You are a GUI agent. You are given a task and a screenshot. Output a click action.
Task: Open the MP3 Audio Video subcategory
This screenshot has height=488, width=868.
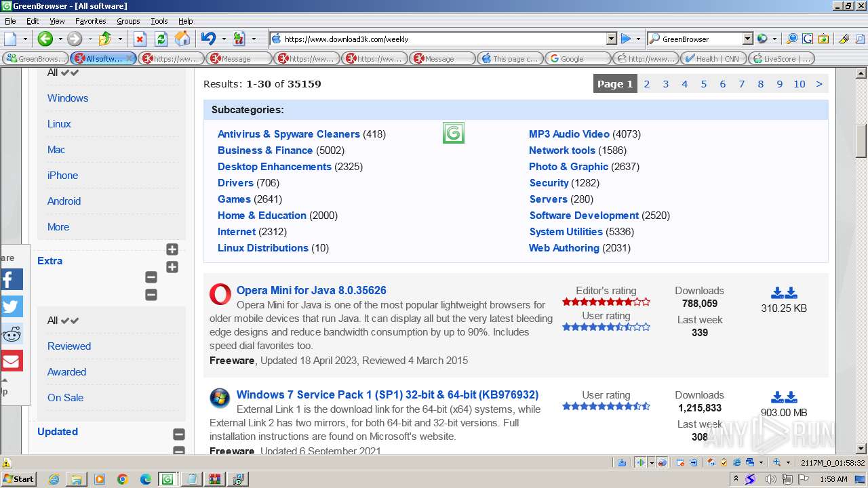[570, 134]
